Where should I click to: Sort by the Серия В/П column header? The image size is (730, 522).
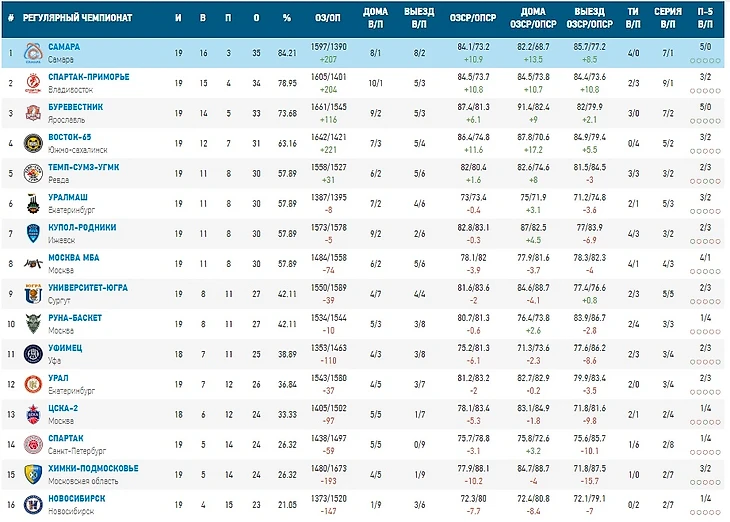(x=661, y=19)
